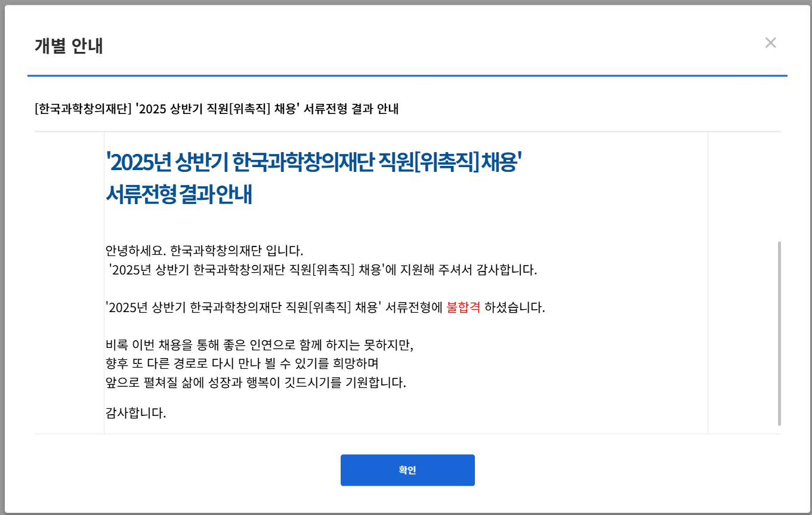Image resolution: width=812 pixels, height=515 pixels.
Task: Click the sentence ending with 지원해 주셔서 감사합니다.
Action: pos(323,270)
